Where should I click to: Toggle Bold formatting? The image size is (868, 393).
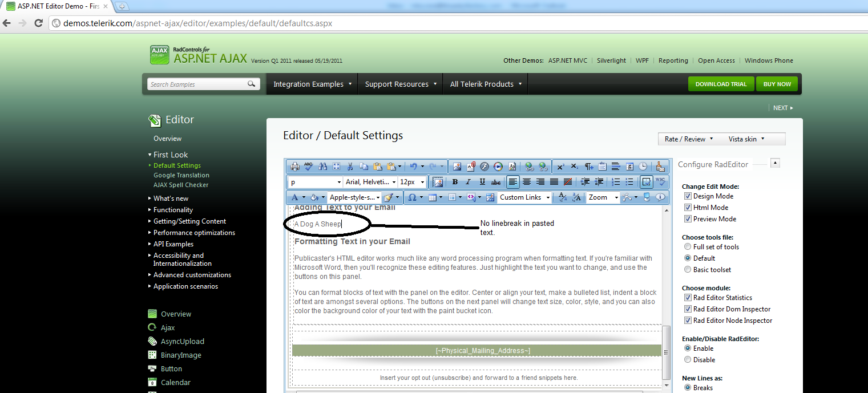(x=455, y=182)
